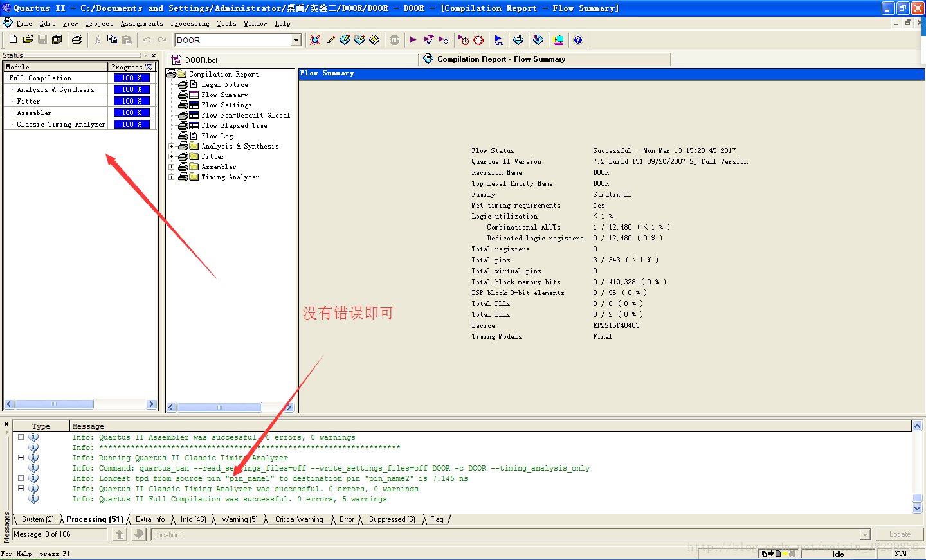The height and width of the screenshot is (560, 926).
Task: Open the Chip Planner toolbar icon
Action: [x=374, y=40]
